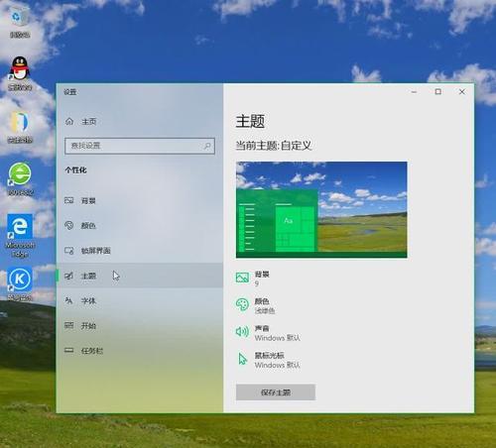
Task: Open 背景 page in the sidebar
Action: coord(140,200)
